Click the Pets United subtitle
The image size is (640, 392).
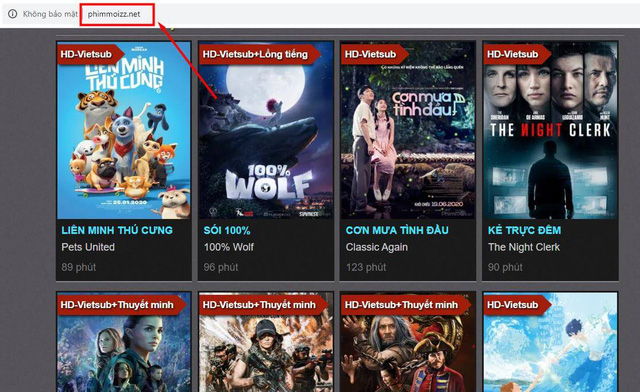(x=88, y=247)
